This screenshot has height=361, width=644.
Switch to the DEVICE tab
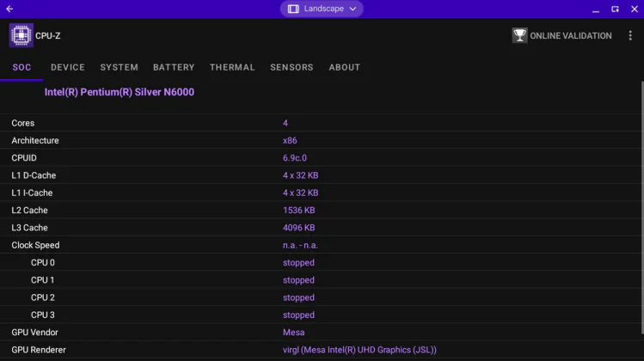(68, 67)
